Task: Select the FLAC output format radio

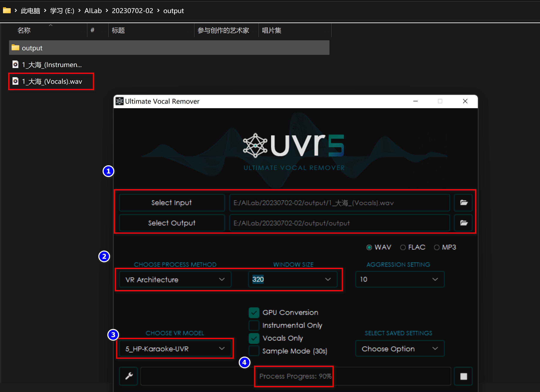Action: tap(403, 247)
